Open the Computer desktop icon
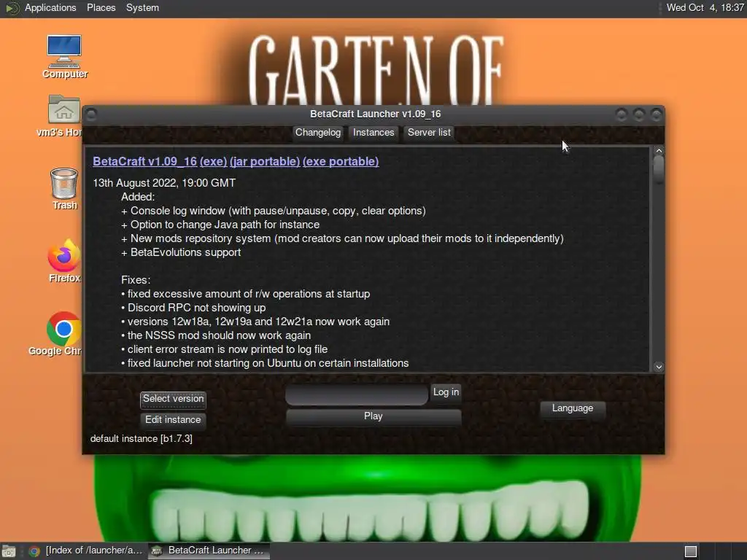Image resolution: width=747 pixels, height=560 pixels. (x=64, y=55)
